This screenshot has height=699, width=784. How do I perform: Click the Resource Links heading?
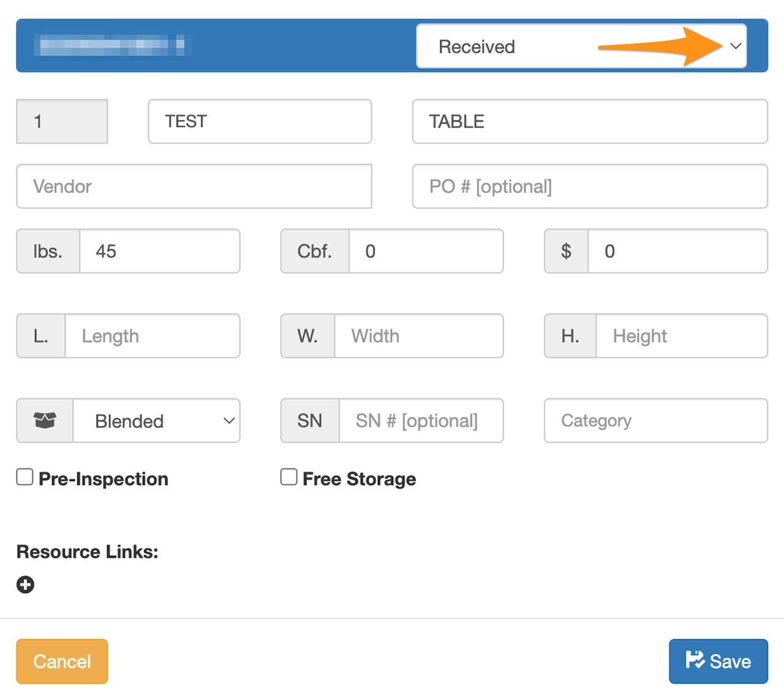point(87,551)
